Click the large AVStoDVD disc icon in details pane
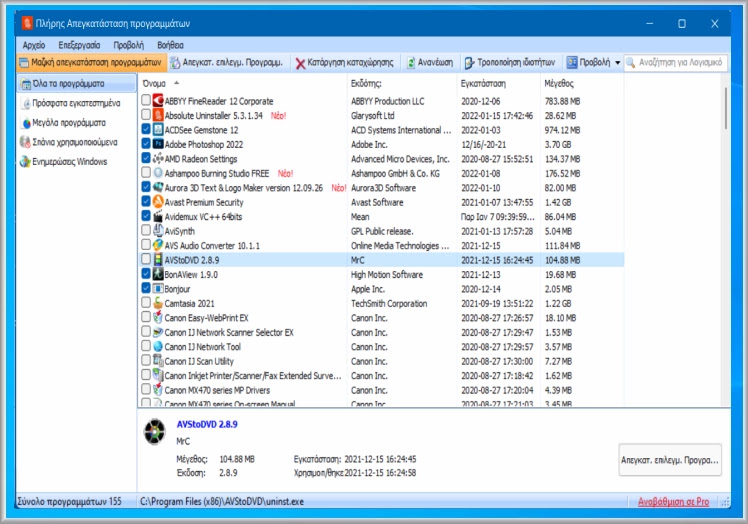This screenshot has width=748, height=524. click(x=155, y=431)
